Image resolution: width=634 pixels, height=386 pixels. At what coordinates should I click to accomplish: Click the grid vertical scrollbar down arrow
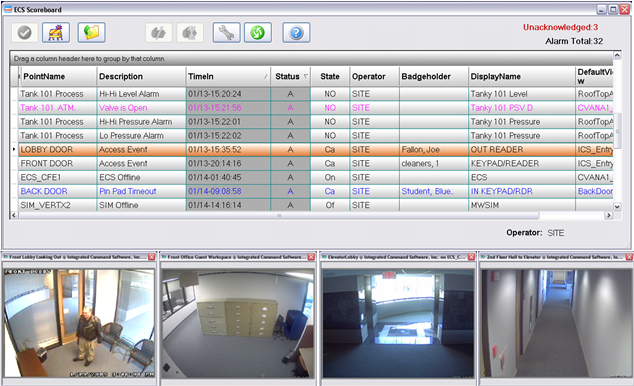(x=617, y=207)
